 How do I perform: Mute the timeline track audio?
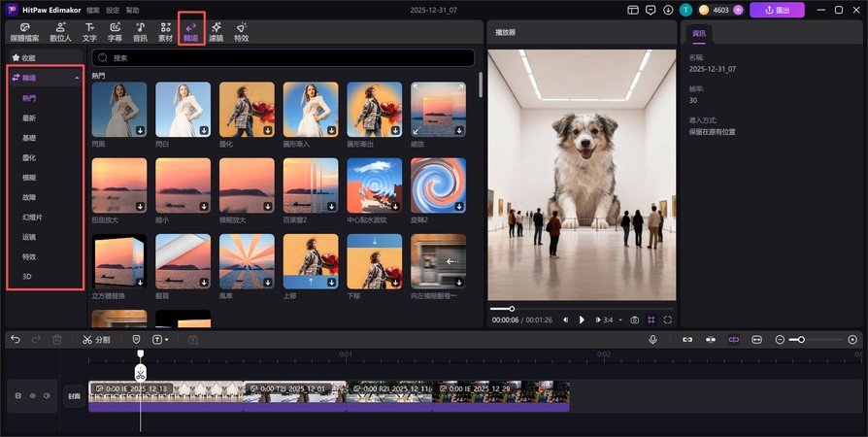47,395
